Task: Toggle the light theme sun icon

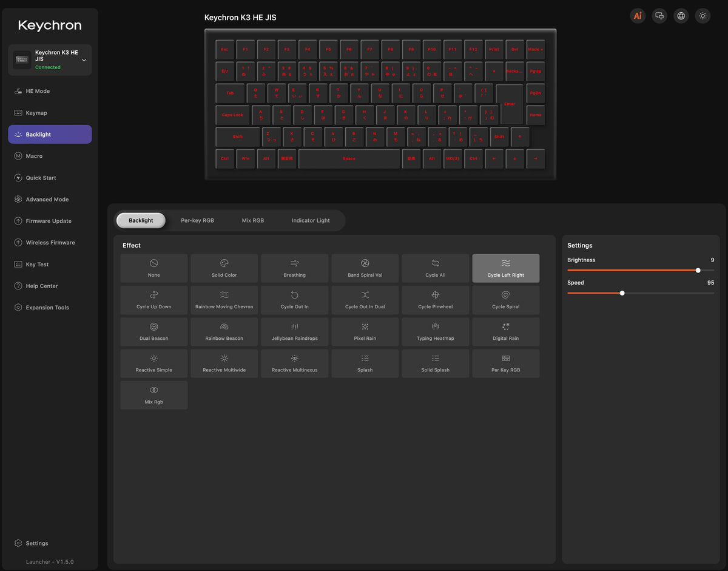Action: (703, 16)
